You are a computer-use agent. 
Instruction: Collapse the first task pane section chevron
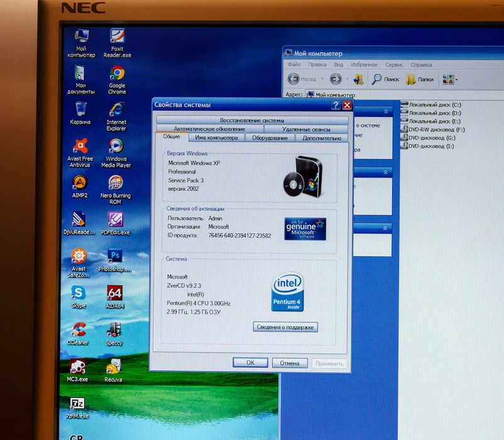386,111
